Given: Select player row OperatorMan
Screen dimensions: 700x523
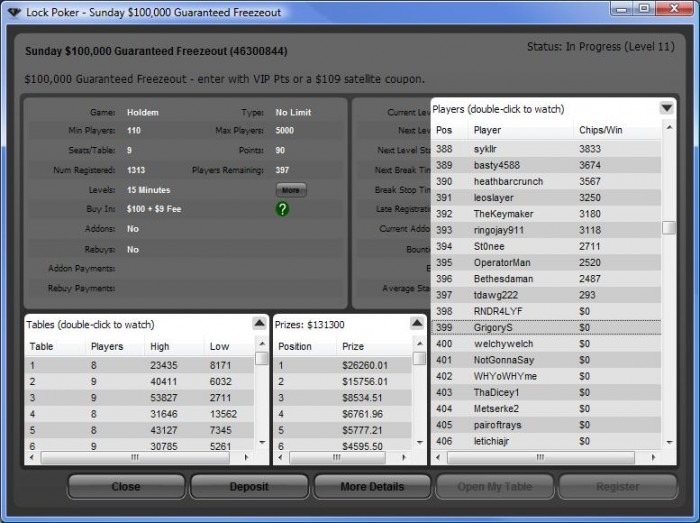Looking at the screenshot, I should coord(546,262).
